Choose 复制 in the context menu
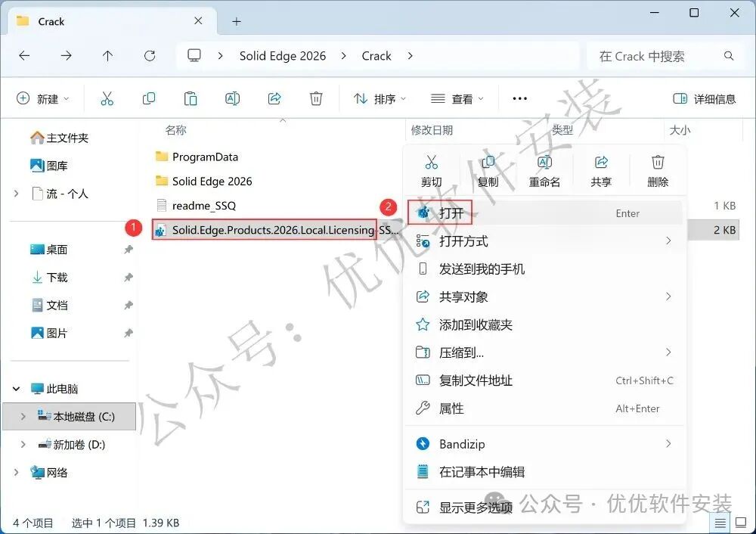The image size is (756, 534). 488,171
